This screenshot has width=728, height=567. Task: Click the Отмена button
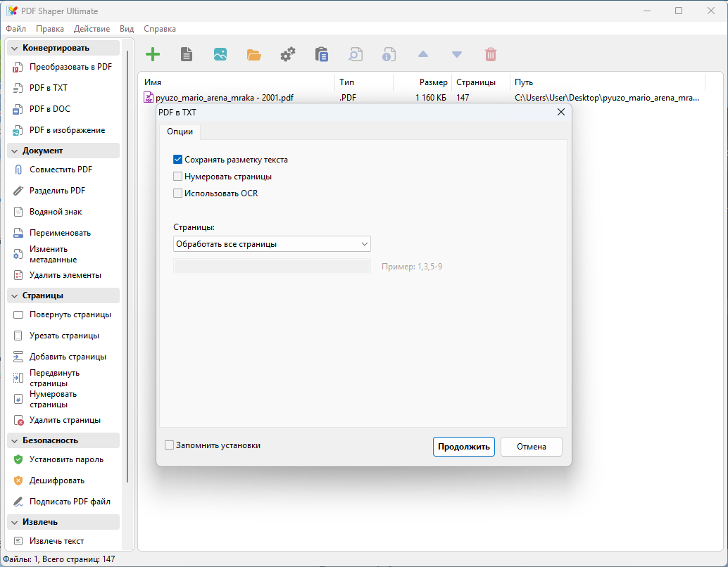531,447
